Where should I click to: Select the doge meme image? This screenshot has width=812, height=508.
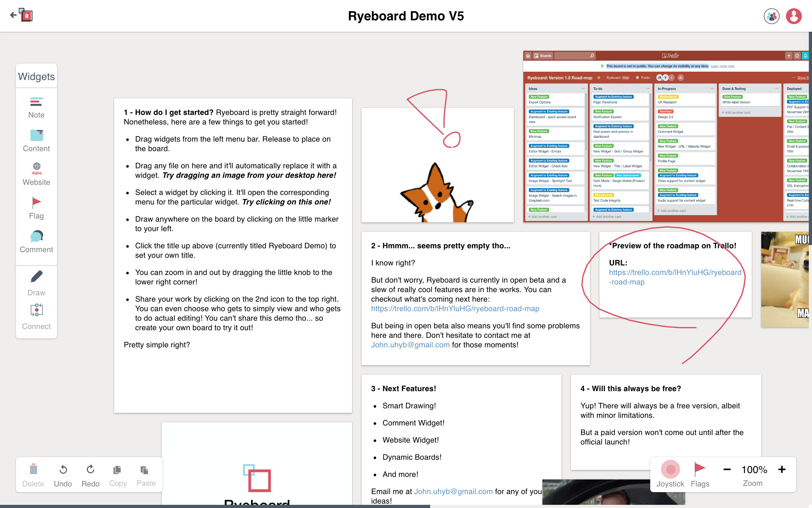click(785, 279)
